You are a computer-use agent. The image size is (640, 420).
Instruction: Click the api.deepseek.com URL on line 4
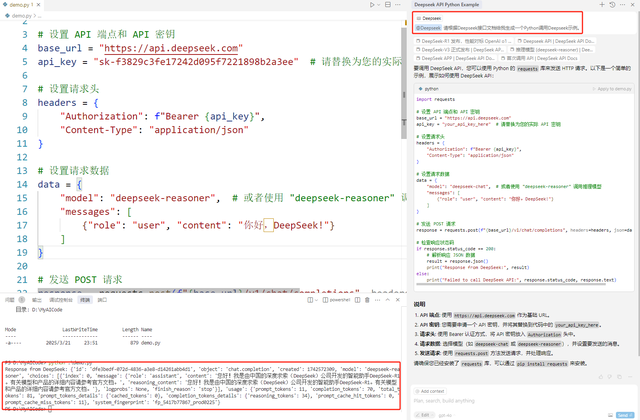(171, 48)
